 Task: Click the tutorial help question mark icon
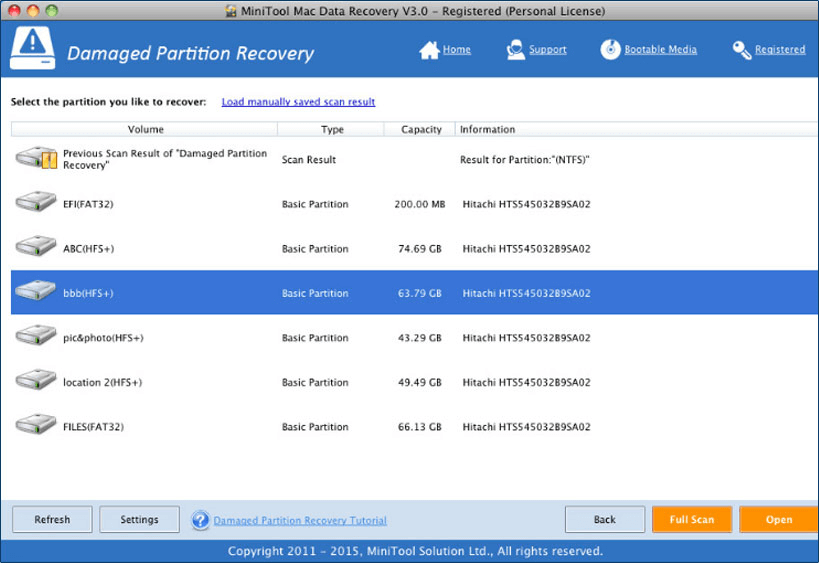pos(200,520)
